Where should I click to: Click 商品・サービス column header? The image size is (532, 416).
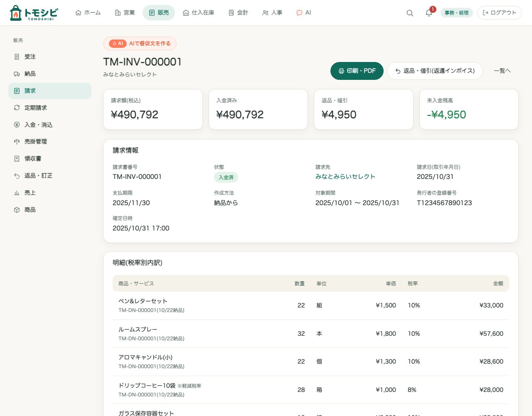click(136, 283)
